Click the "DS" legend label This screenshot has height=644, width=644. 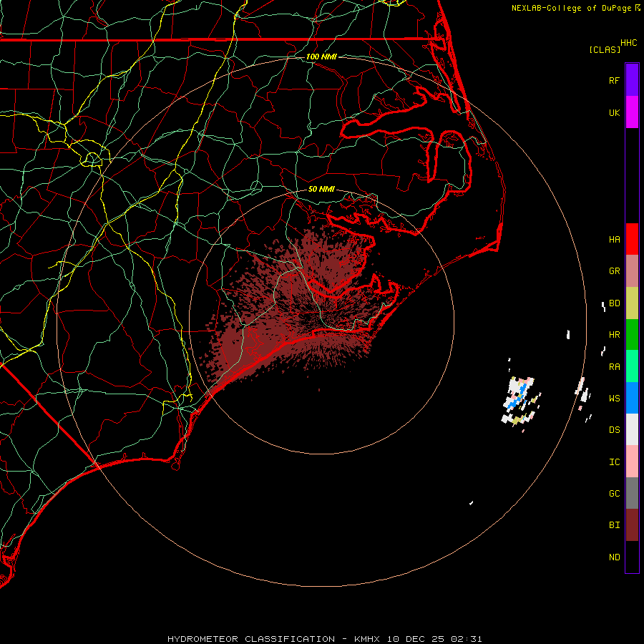614,430
